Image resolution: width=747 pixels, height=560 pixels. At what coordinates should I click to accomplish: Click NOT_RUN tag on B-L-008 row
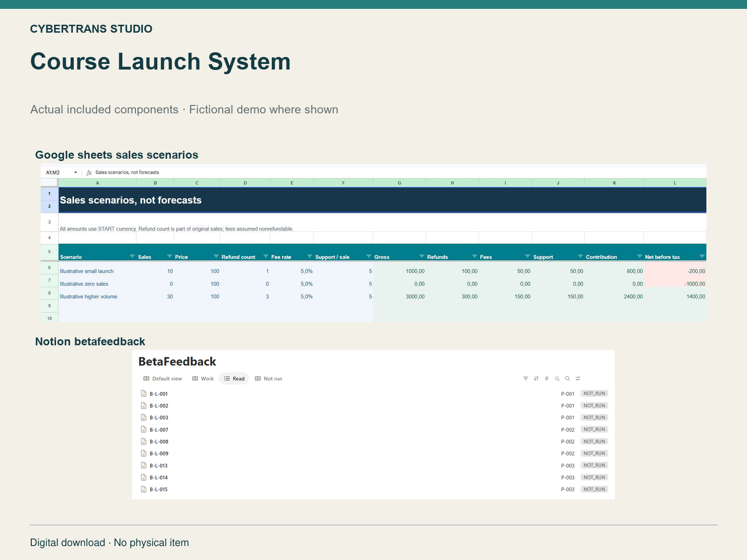pos(594,441)
